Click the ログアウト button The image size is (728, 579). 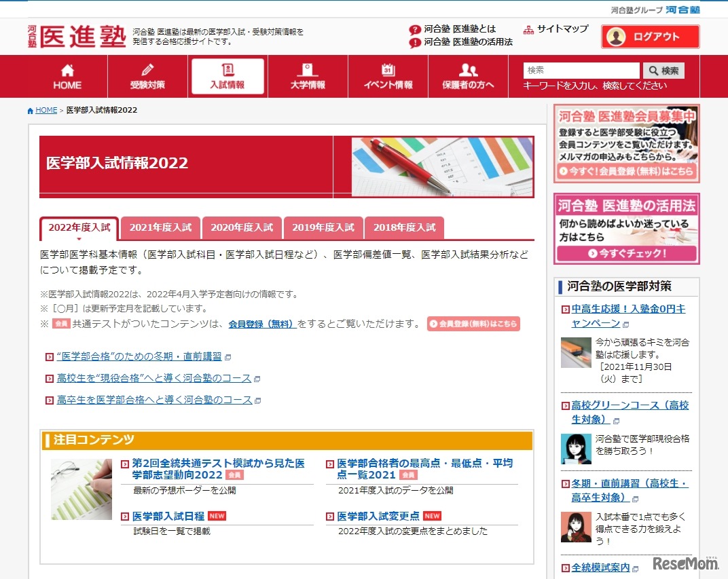coord(651,37)
